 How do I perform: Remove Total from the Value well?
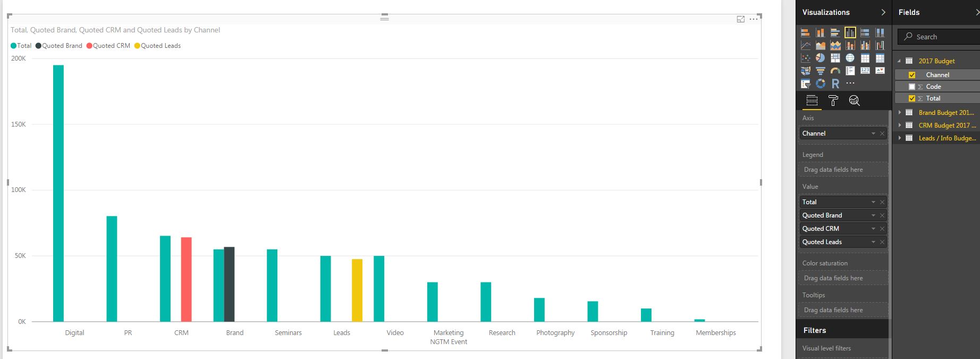click(x=882, y=202)
